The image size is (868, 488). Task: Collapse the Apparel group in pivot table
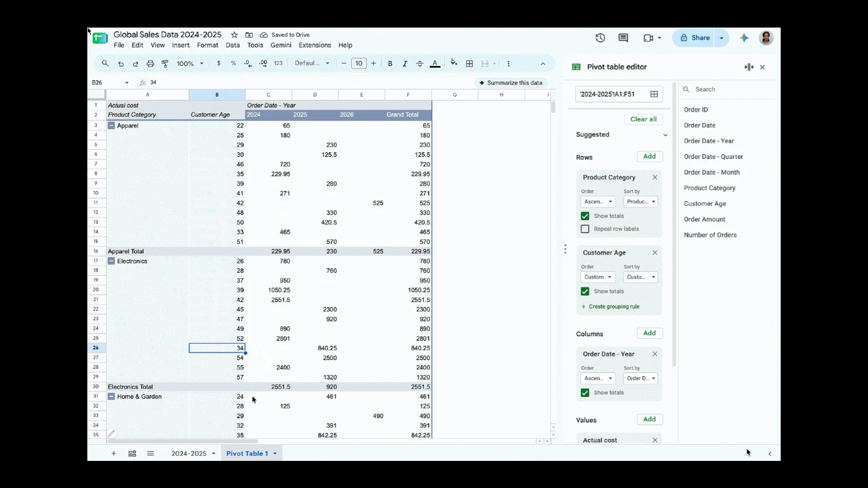(x=111, y=125)
